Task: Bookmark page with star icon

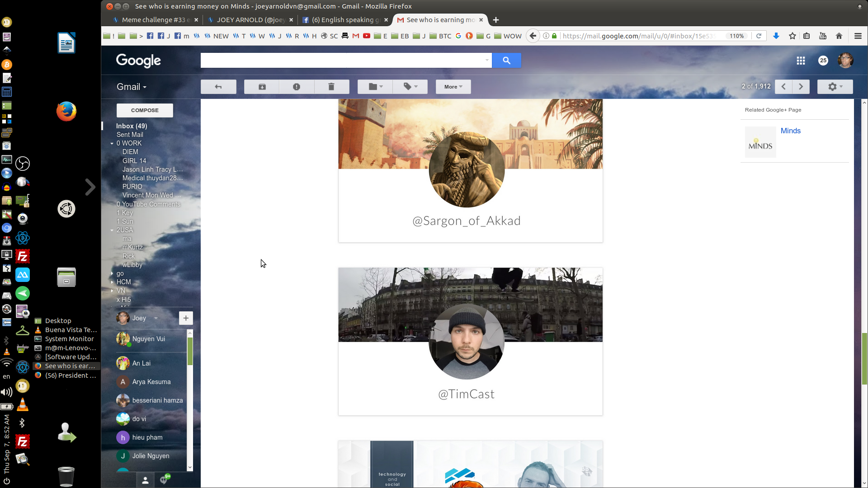Action: tap(793, 36)
